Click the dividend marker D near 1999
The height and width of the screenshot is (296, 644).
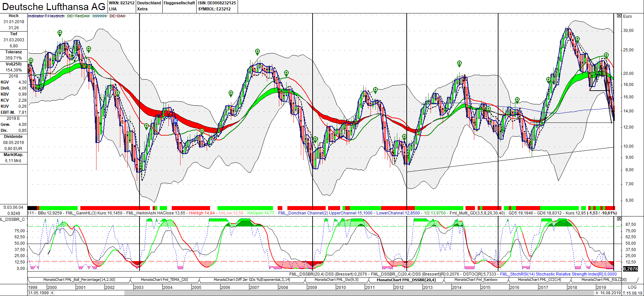pyautogui.click(x=31, y=61)
